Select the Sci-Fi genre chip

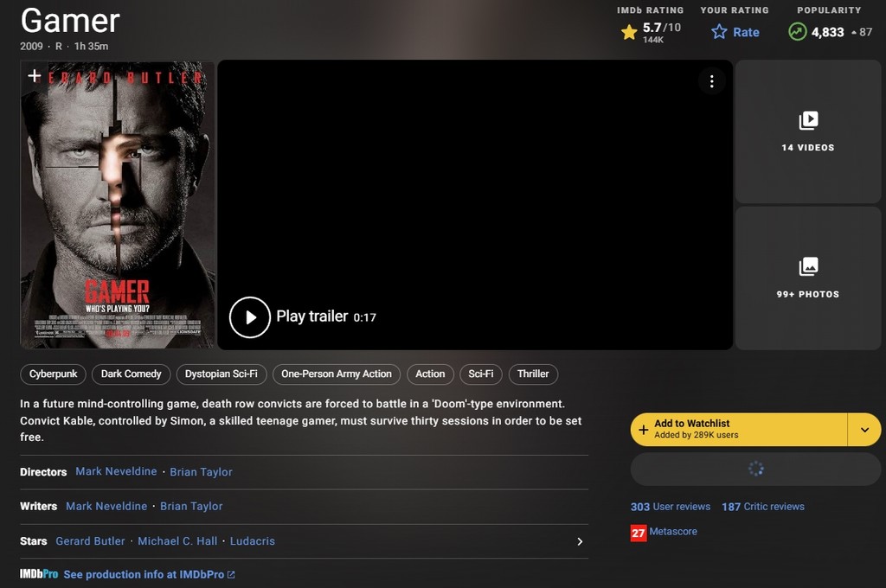[481, 374]
